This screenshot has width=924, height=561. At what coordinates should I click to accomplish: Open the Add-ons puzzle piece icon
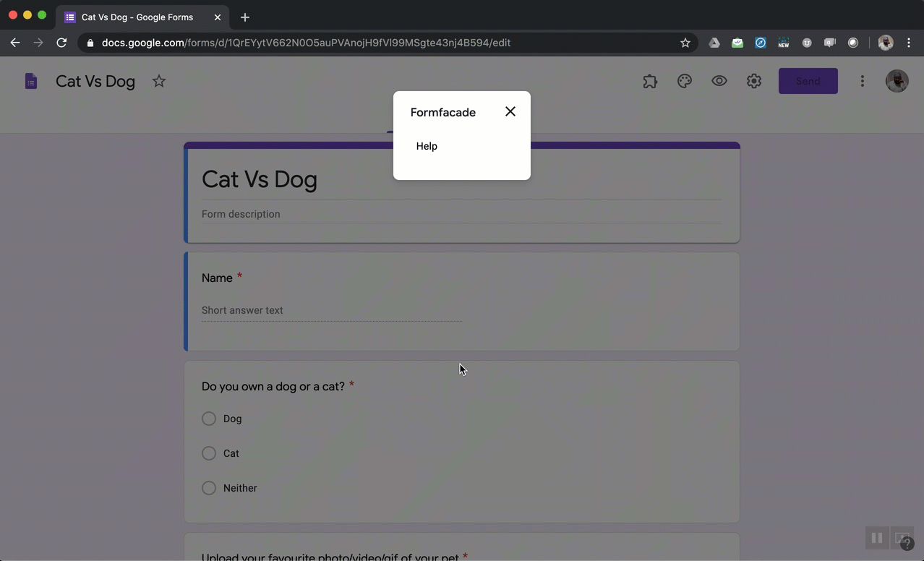(650, 81)
